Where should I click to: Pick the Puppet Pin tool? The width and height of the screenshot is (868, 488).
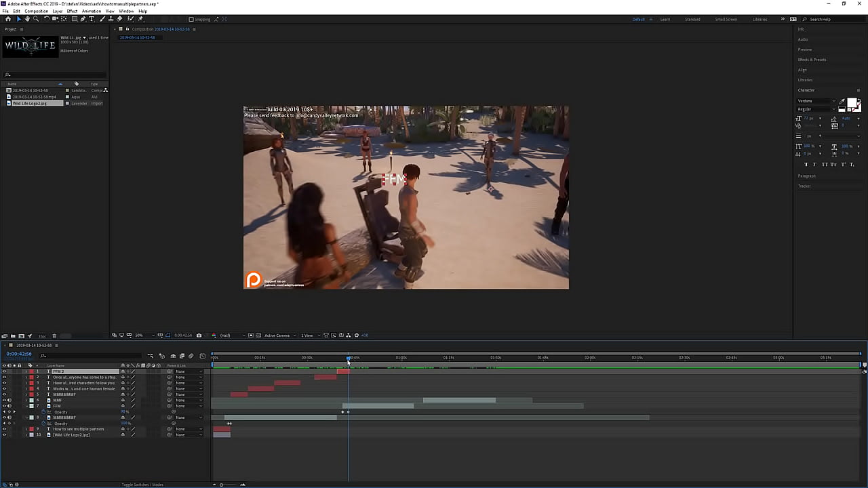140,19
